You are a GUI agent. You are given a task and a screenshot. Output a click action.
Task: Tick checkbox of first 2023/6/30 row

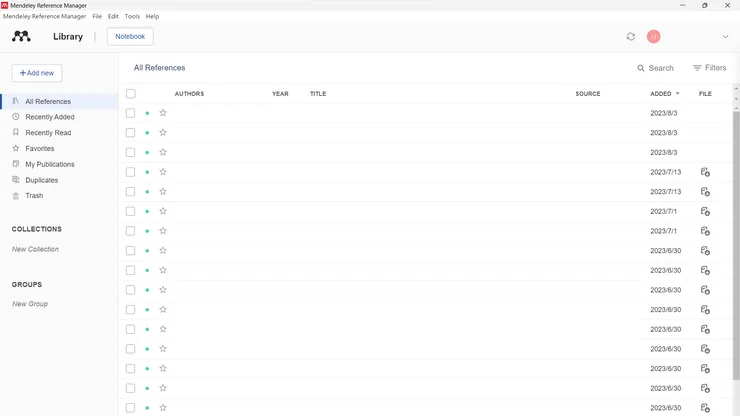131,250
